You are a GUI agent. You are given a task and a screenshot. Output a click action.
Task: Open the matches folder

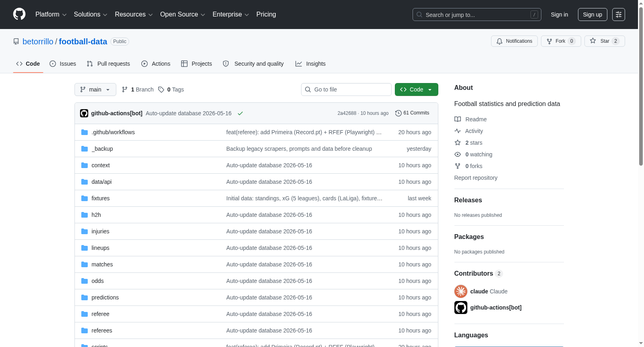(102, 264)
